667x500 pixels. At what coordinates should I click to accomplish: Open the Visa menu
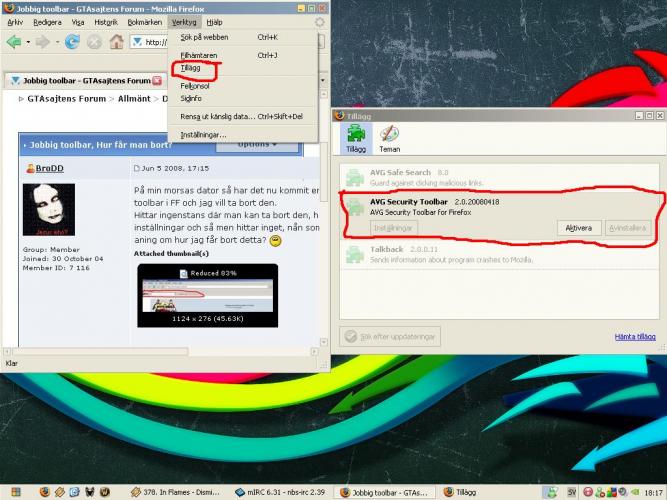point(78,22)
